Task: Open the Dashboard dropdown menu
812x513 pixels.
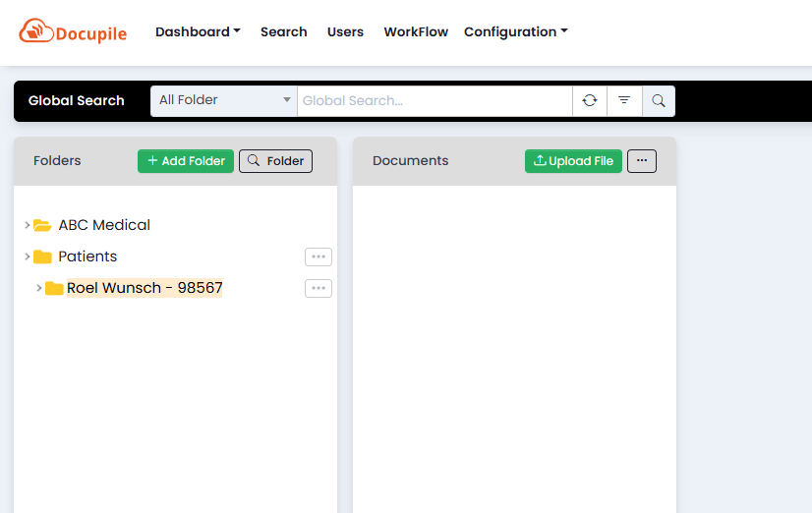Action: click(x=198, y=31)
